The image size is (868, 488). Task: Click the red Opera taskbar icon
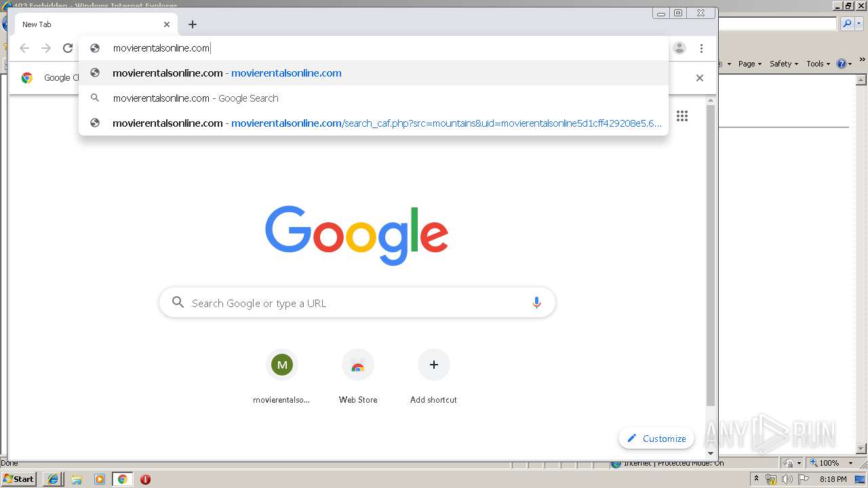click(145, 479)
